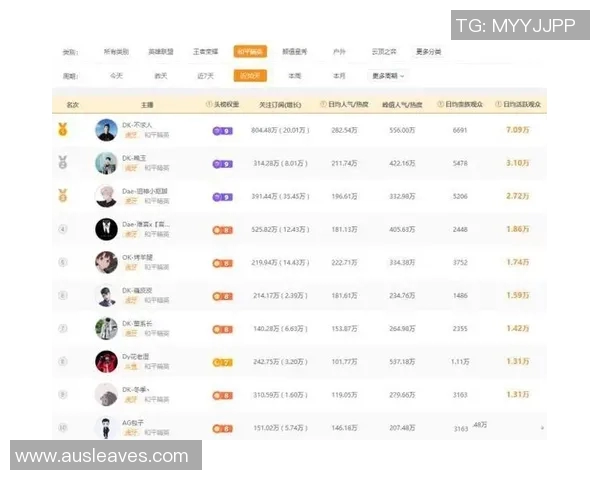Select 英雄联盟 category tab
Image resolution: width=600 pixels, height=480 pixels.
pos(161,52)
